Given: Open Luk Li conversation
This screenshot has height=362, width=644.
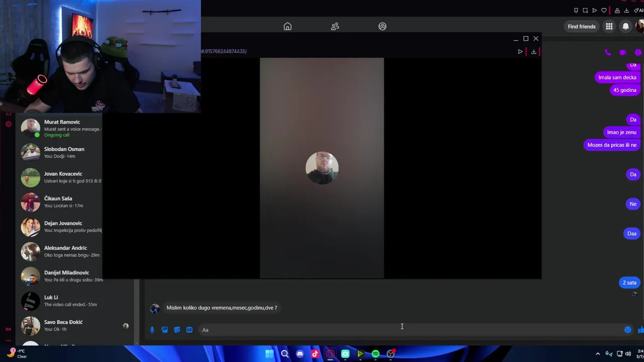Looking at the screenshot, I should 75,300.
